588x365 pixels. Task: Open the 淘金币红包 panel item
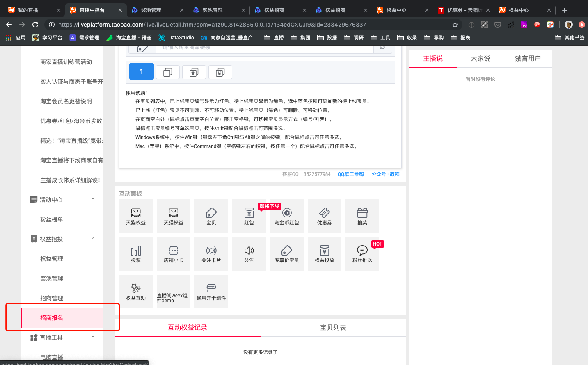[287, 216]
